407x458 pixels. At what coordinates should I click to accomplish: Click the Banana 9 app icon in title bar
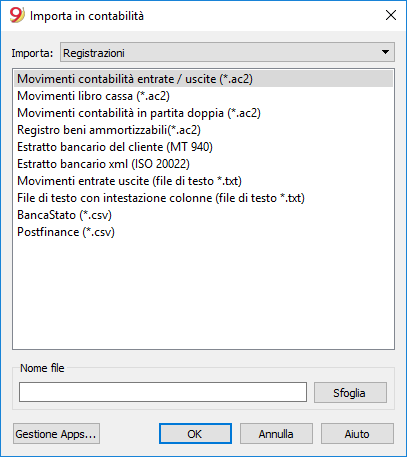pyautogui.click(x=17, y=15)
